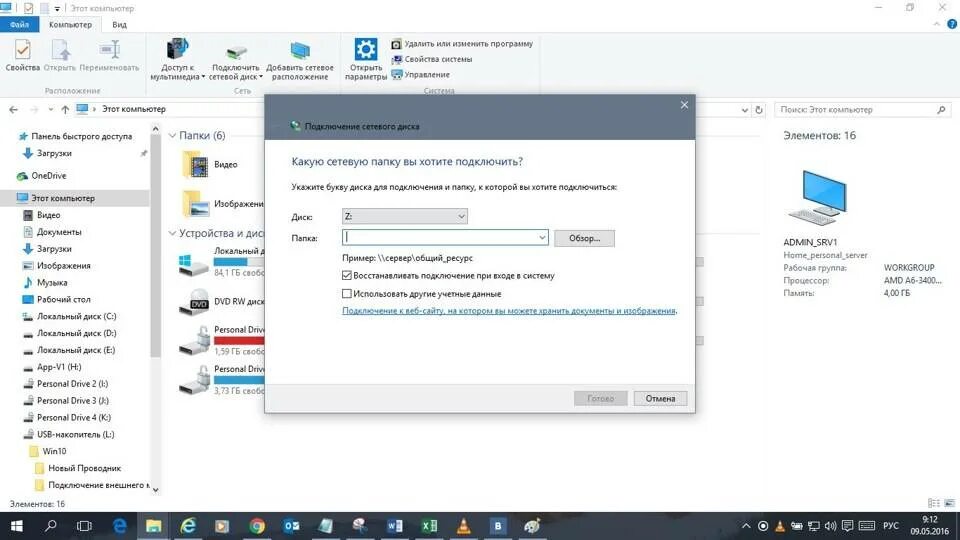Open the Videos folder in main pane

[211, 165]
